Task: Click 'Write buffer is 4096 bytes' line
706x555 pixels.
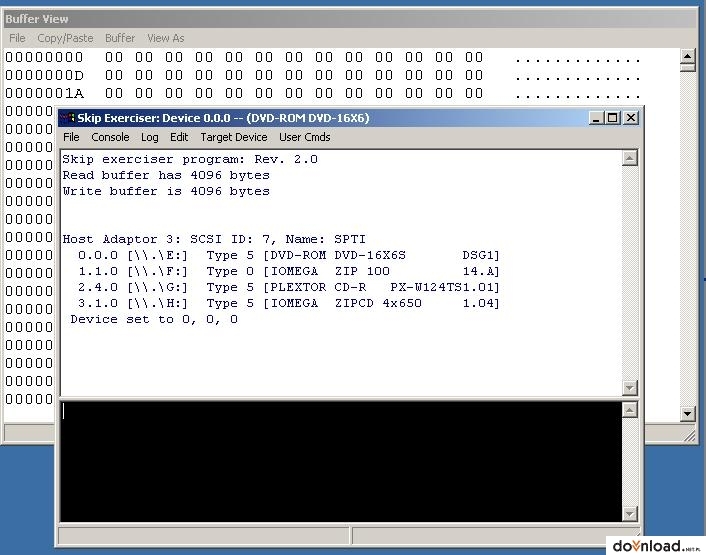Action: pos(166,191)
